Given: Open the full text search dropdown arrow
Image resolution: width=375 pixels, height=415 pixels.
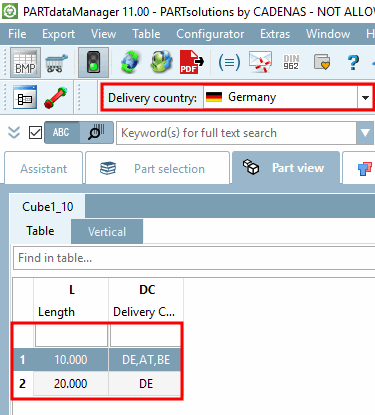Looking at the screenshot, I should coord(365,133).
